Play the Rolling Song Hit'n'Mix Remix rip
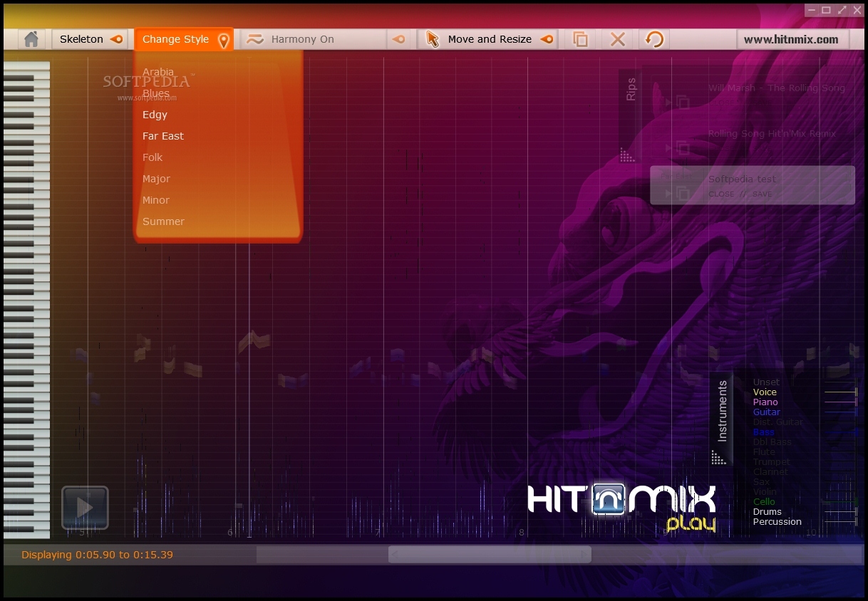This screenshot has height=601, width=868. (668, 148)
